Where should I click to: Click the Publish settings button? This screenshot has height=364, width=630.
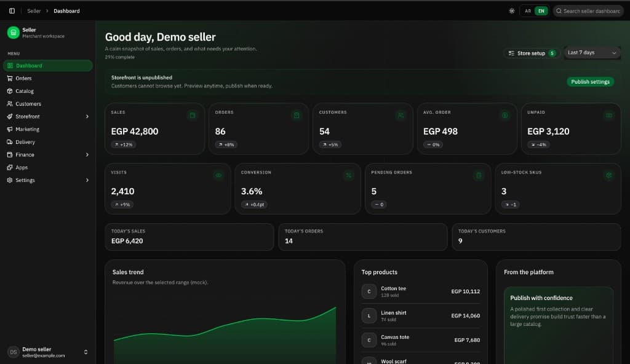click(590, 82)
